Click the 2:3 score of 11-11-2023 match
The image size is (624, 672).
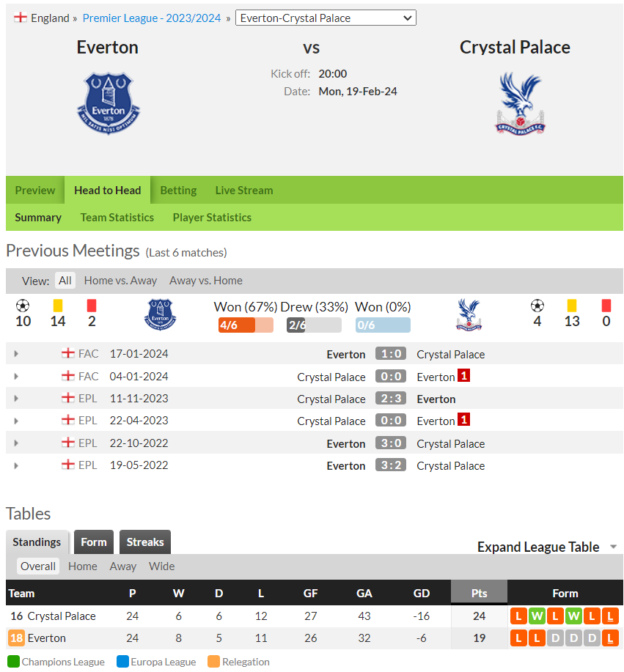pos(391,399)
